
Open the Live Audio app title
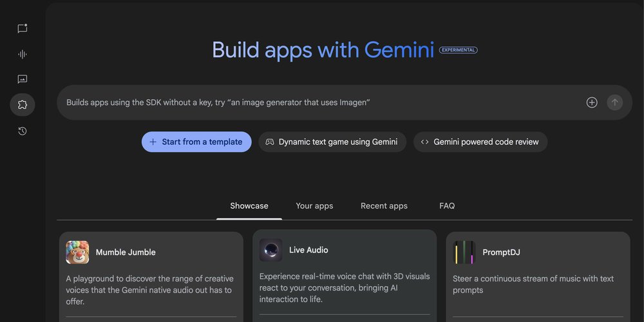308,250
